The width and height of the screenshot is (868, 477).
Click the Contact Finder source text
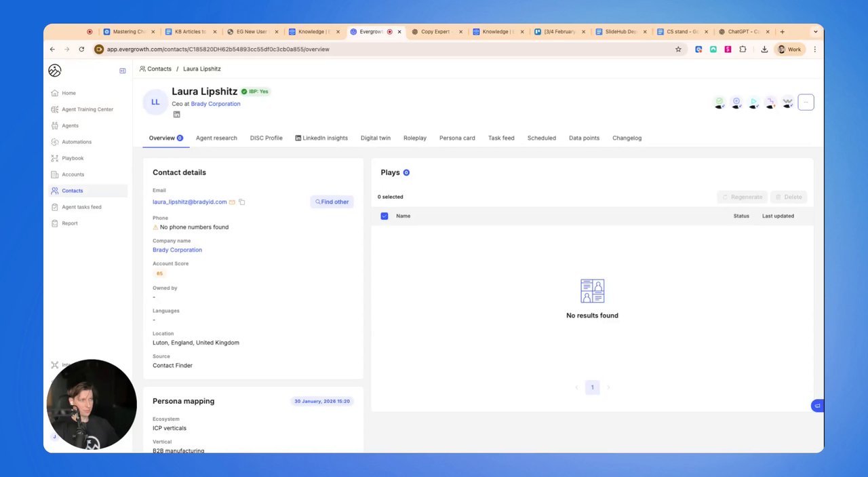click(x=172, y=366)
